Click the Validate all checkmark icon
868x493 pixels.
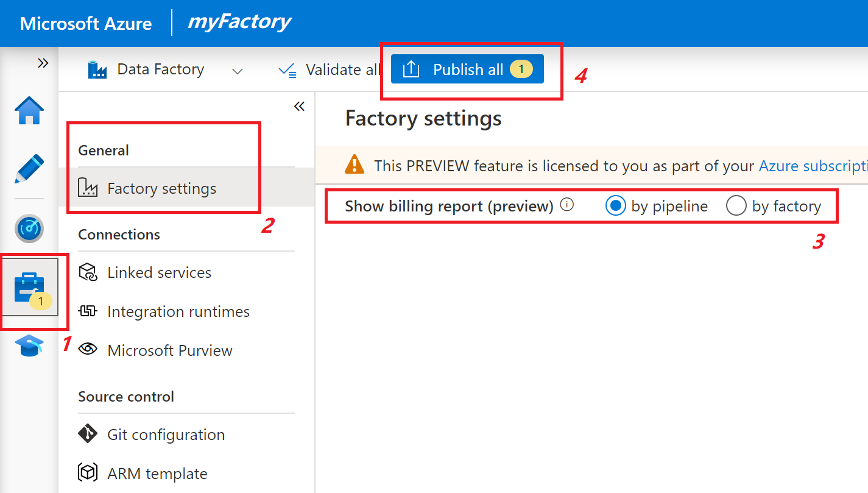click(x=287, y=69)
